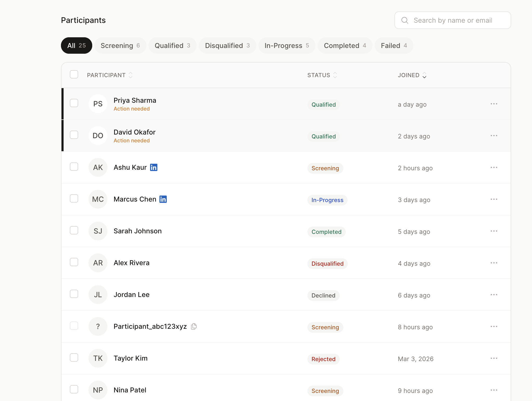Open the actions menu for Nina Patel

tap(494, 390)
